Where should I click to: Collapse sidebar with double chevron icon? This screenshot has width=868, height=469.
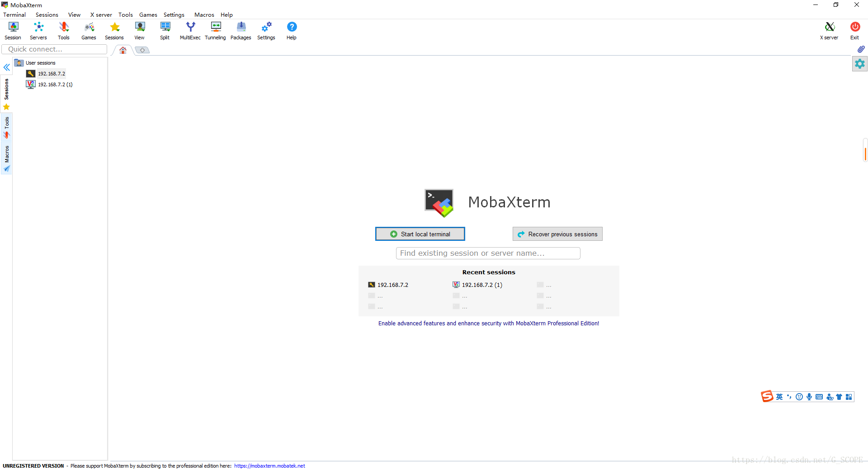coord(7,67)
